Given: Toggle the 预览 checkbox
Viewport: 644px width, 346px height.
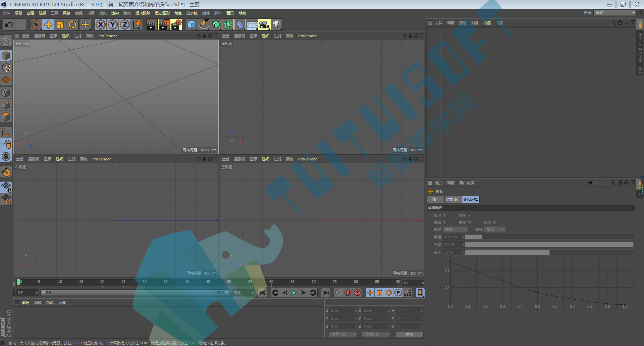Looking at the screenshot, I should click(470, 215).
